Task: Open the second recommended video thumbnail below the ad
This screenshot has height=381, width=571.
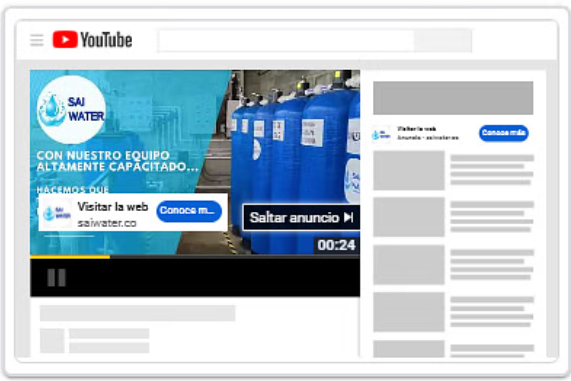Action: (x=409, y=217)
